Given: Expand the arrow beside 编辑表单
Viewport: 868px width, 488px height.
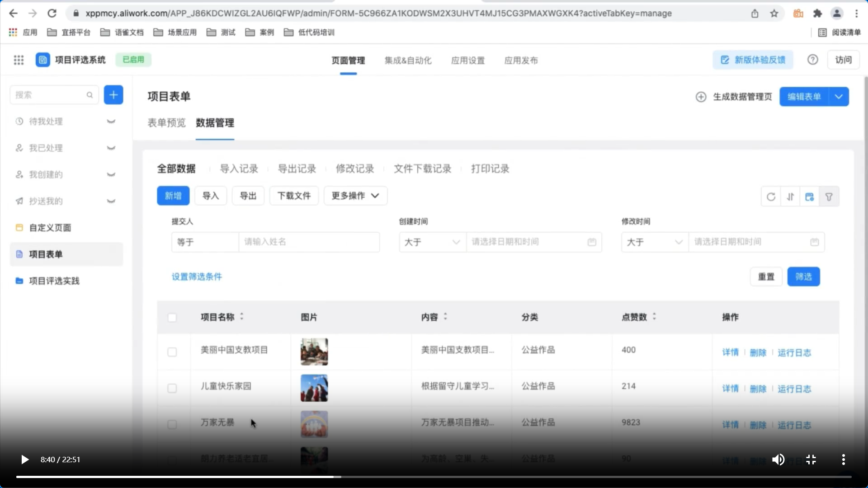Looking at the screenshot, I should pyautogui.click(x=839, y=97).
